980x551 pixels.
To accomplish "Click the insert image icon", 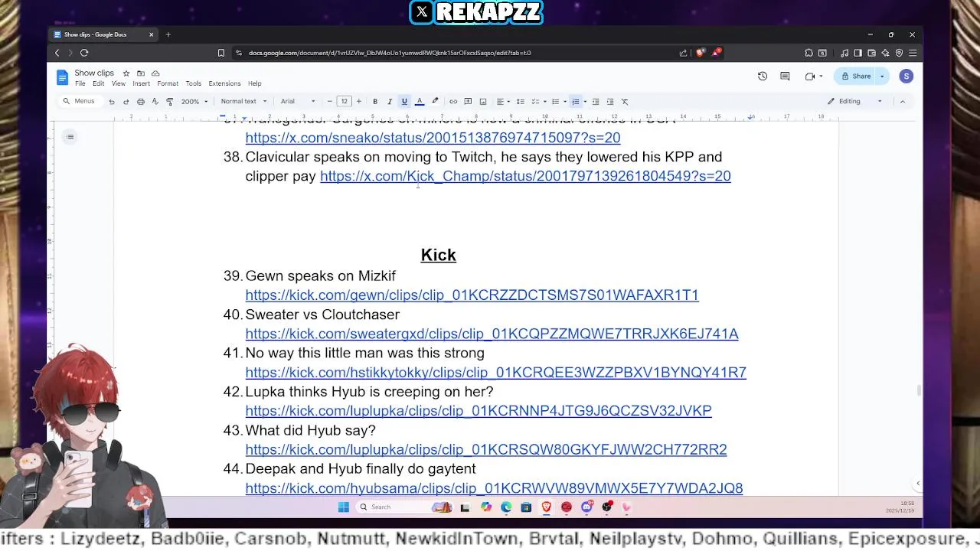I will 483,102.
